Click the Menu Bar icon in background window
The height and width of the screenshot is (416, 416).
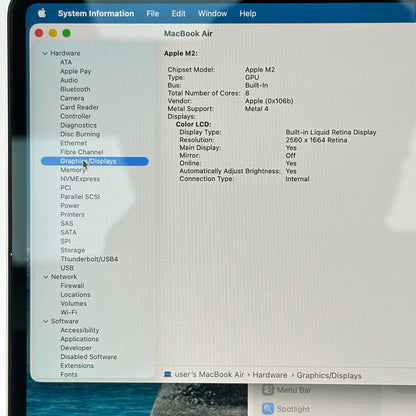[268, 389]
